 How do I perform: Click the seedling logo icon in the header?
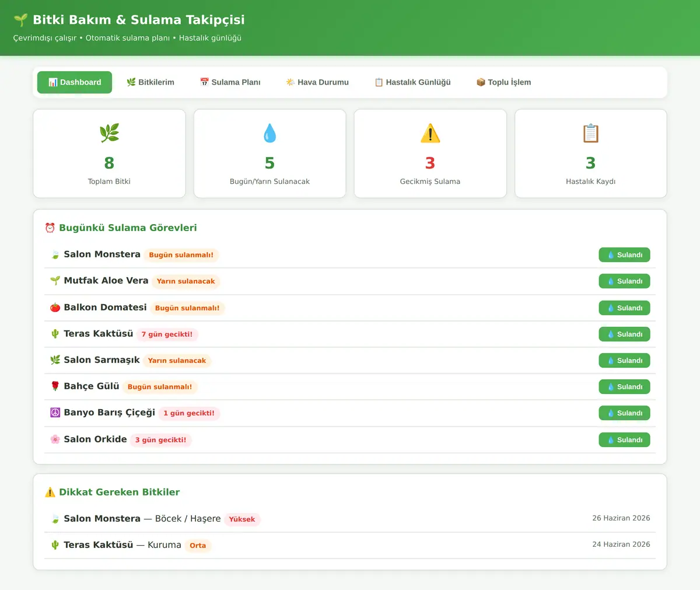coord(20,20)
